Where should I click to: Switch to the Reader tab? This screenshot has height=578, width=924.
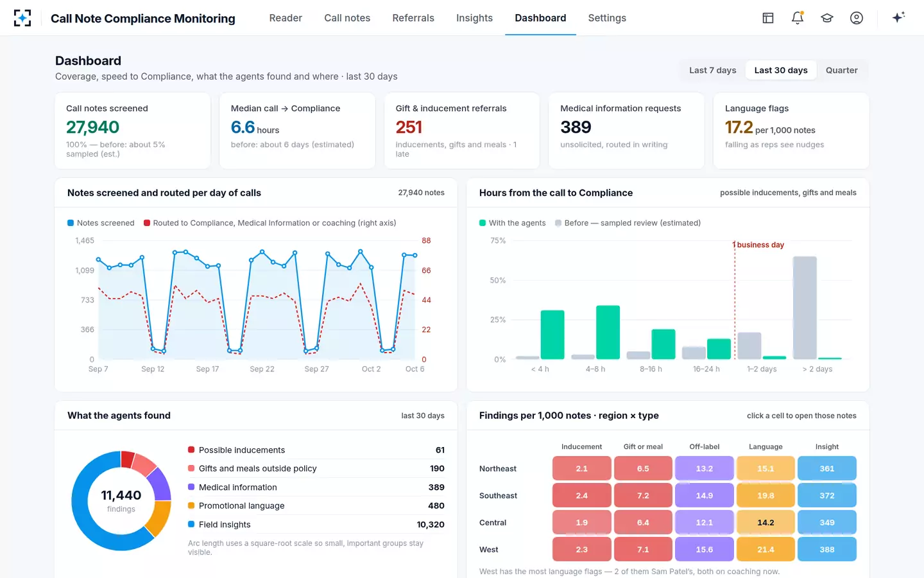[x=286, y=18]
